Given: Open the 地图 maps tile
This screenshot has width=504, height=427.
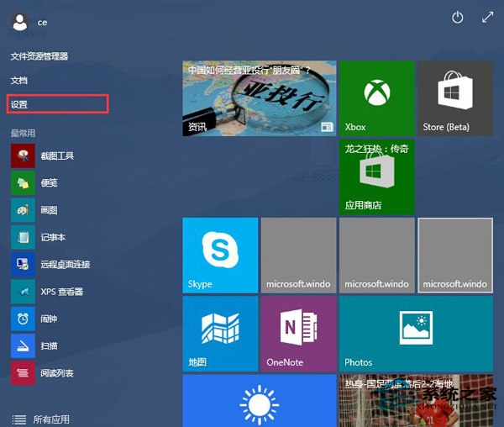Looking at the screenshot, I should coord(220,334).
